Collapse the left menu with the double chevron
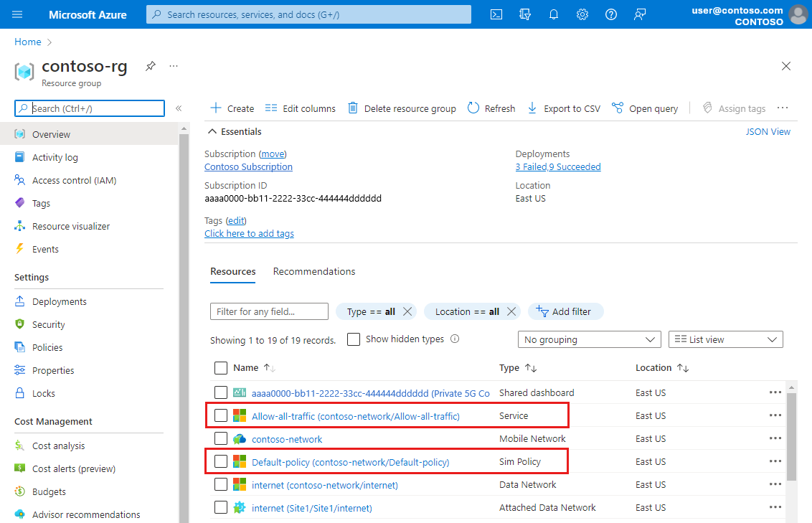 click(179, 108)
